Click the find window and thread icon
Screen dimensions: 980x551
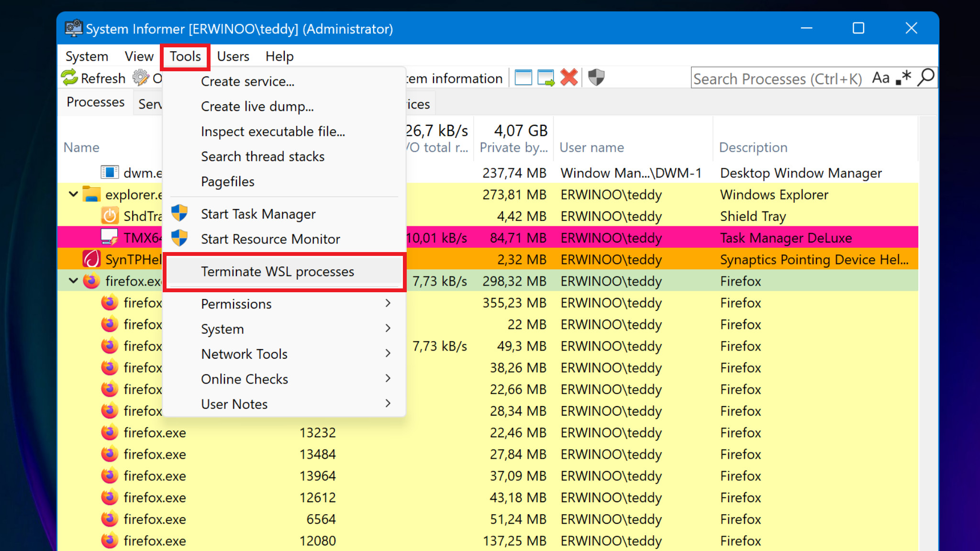pyautogui.click(x=546, y=77)
